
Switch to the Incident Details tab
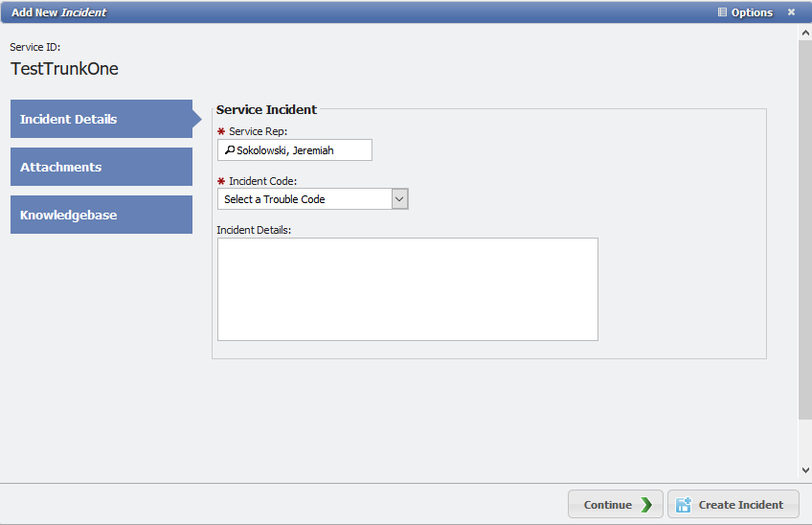tap(101, 119)
